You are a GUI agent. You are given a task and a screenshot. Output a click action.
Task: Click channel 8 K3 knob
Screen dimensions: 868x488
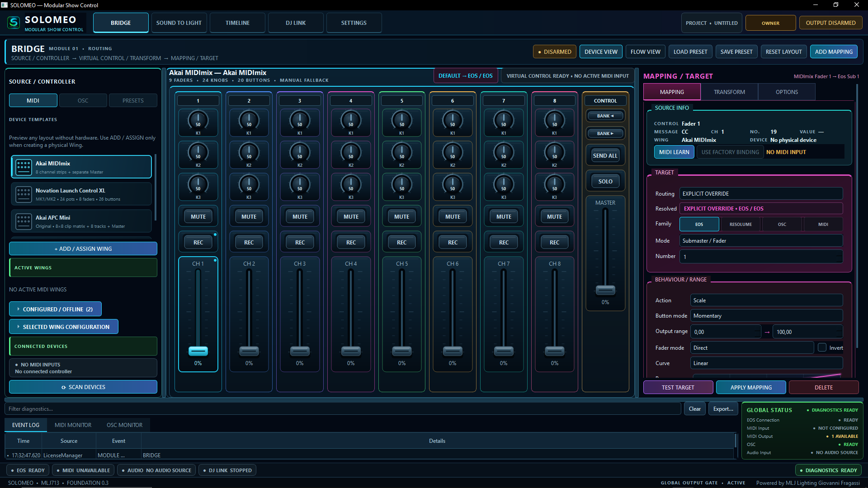click(x=555, y=184)
